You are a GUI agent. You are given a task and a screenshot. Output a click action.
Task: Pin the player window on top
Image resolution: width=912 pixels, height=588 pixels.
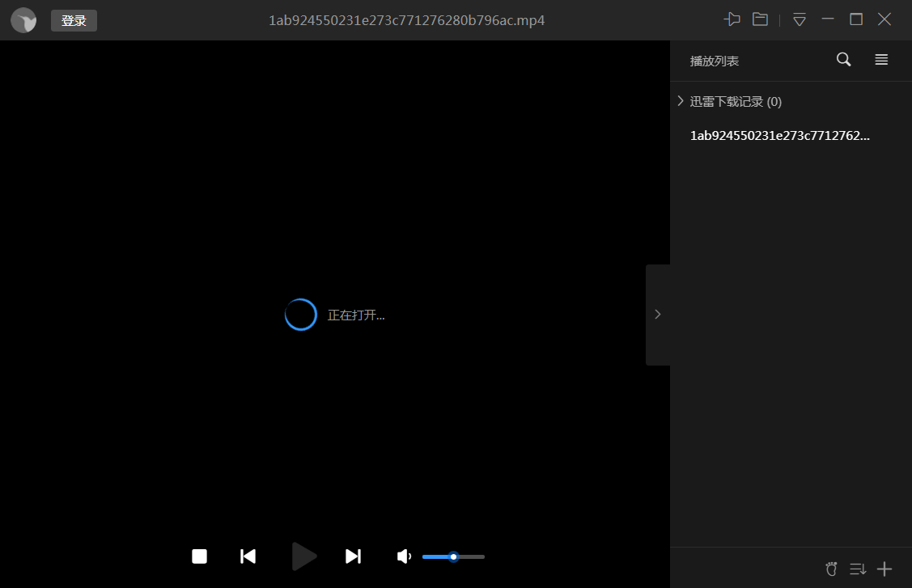[732, 19]
